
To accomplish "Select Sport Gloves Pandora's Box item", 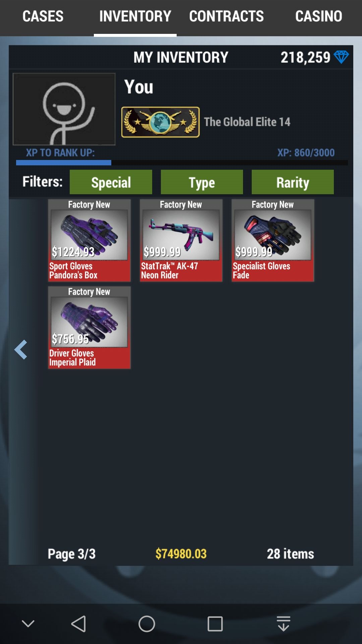I will (89, 240).
